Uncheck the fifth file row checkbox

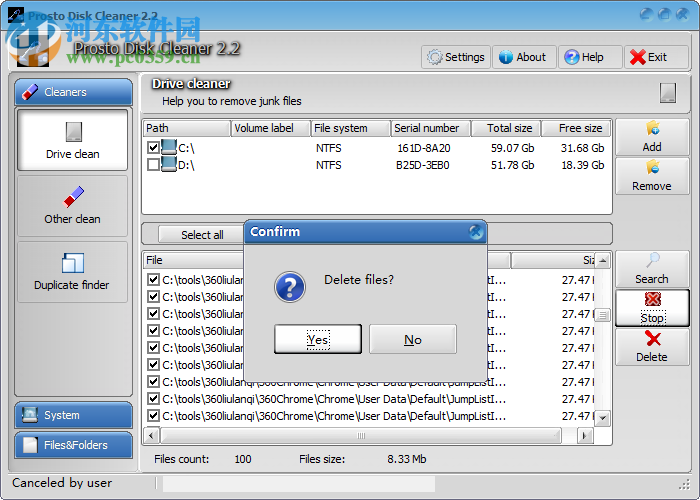coord(153,347)
